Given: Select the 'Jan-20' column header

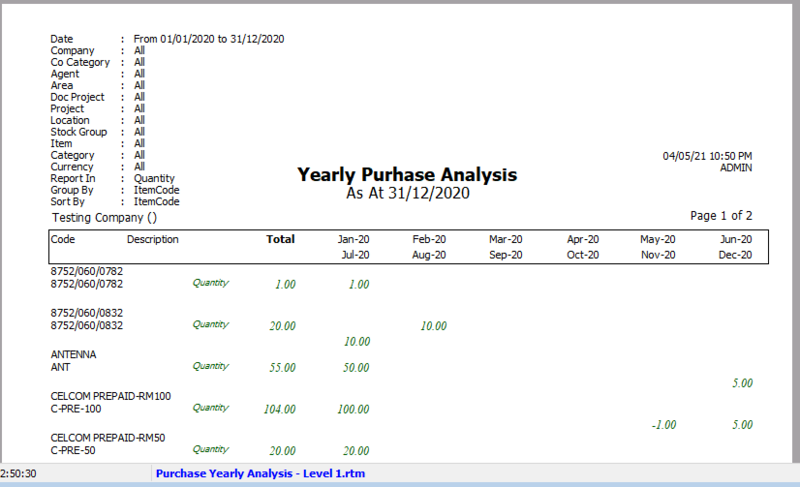Looking at the screenshot, I should [x=353, y=239].
